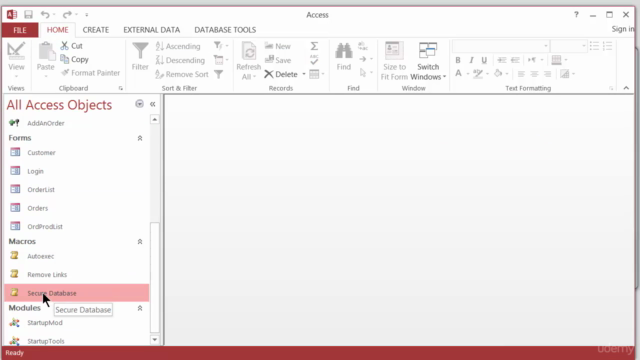640x360 pixels.
Task: Align text center
Action: pos(534,74)
